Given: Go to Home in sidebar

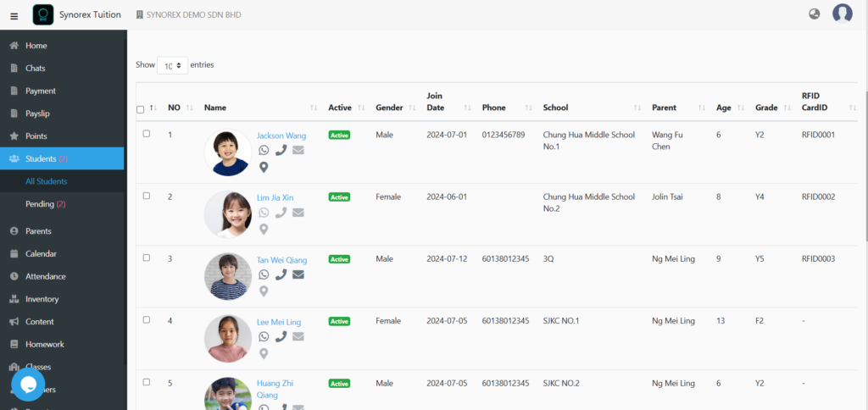Looking at the screenshot, I should [62, 46].
